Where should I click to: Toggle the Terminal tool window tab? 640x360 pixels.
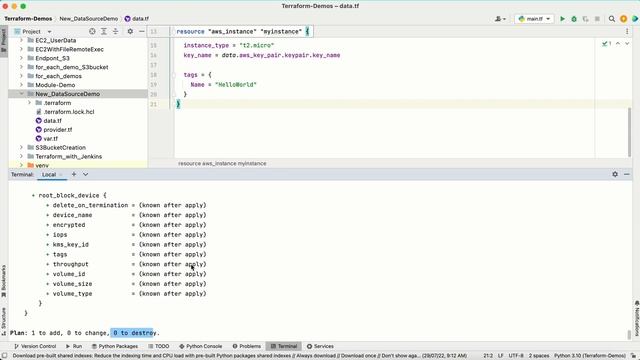[x=284, y=346]
